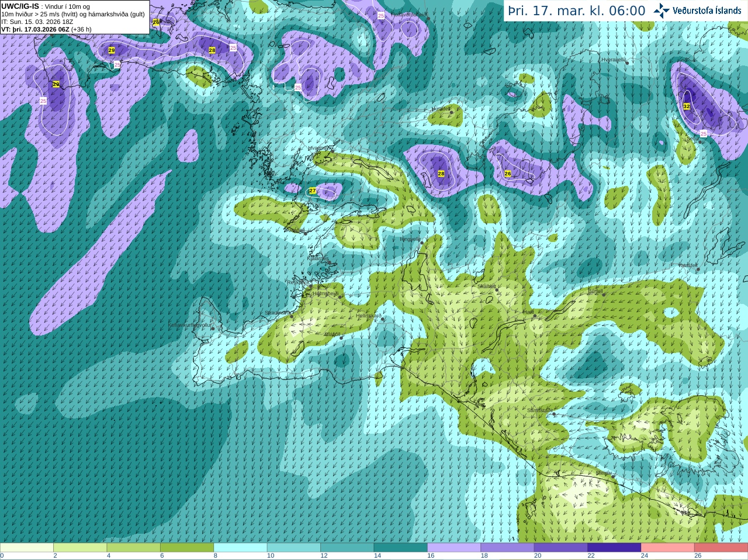Click the Skálholt station label

(486, 286)
